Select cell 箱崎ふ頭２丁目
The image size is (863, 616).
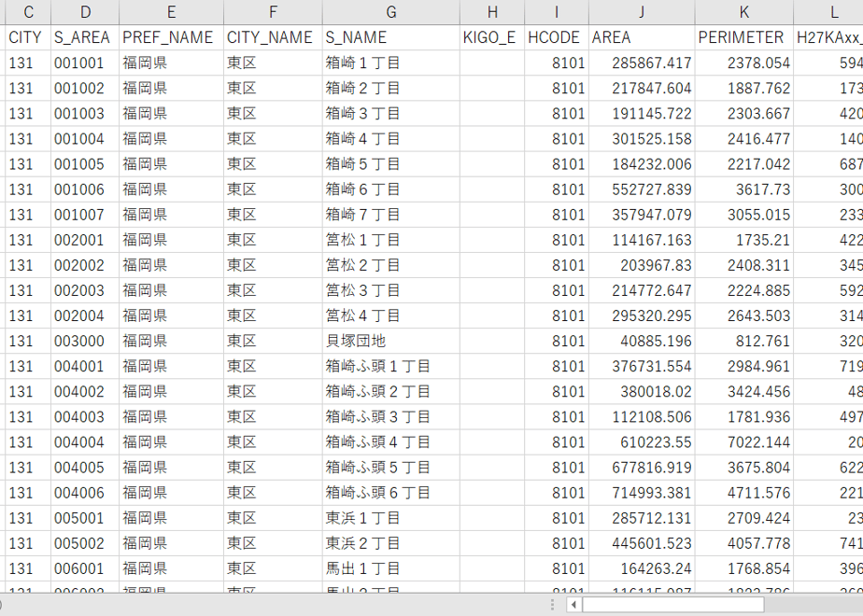(x=390, y=392)
